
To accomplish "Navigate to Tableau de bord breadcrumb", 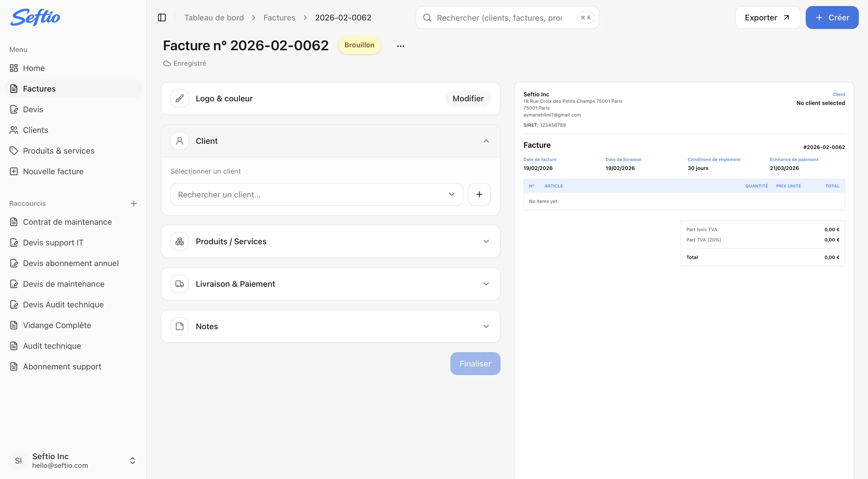I will (x=214, y=17).
